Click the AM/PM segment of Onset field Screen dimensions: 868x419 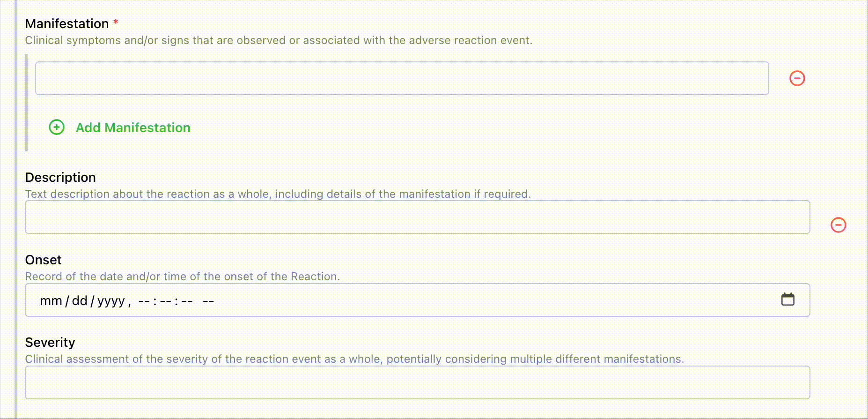pyautogui.click(x=209, y=300)
